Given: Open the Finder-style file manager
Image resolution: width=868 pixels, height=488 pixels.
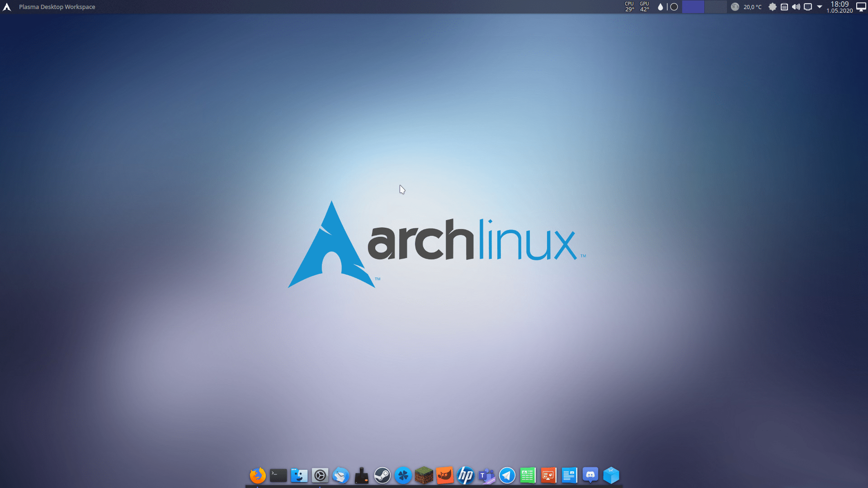Looking at the screenshot, I should [299, 475].
